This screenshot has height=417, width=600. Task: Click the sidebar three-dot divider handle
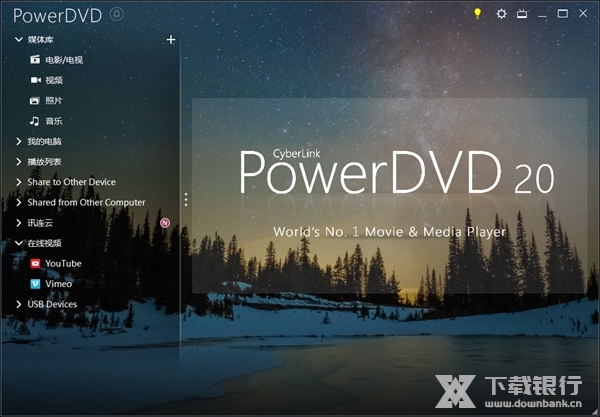186,200
